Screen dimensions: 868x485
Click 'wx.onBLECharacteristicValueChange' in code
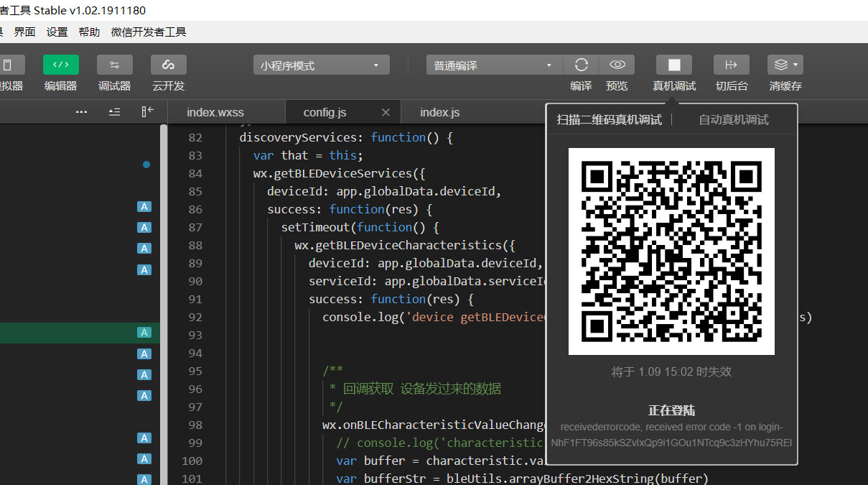click(434, 425)
